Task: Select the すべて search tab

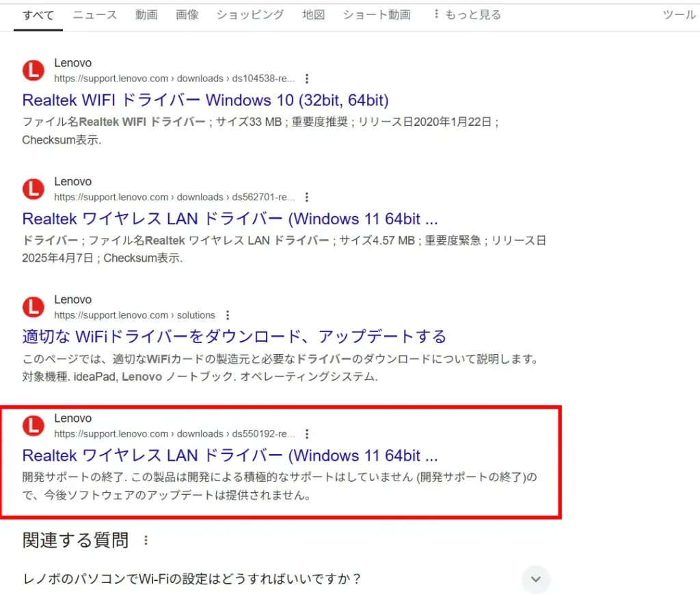Action: (x=38, y=15)
